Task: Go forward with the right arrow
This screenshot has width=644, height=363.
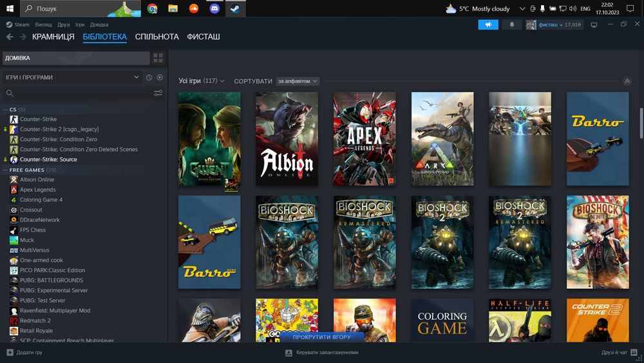Action: [23, 37]
